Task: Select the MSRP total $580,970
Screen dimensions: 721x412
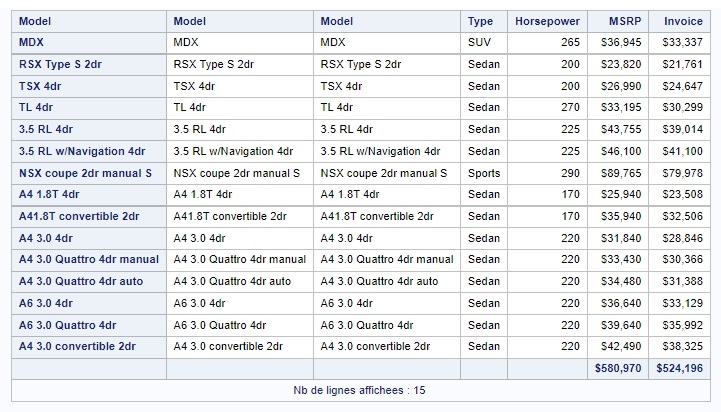Action: tap(619, 369)
